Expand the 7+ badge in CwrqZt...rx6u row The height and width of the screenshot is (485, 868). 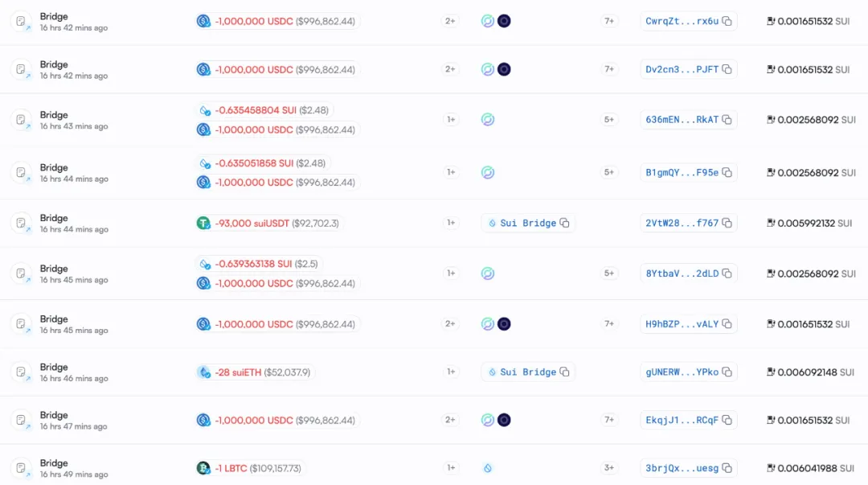pos(610,22)
